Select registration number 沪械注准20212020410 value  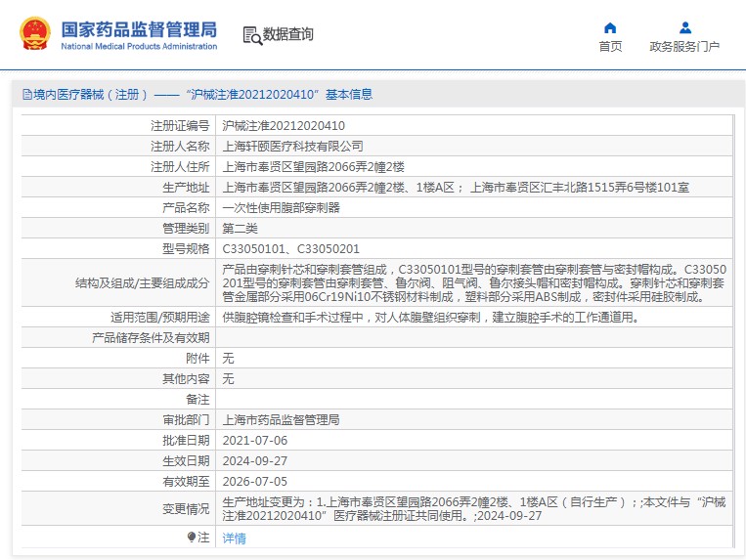tap(284, 125)
